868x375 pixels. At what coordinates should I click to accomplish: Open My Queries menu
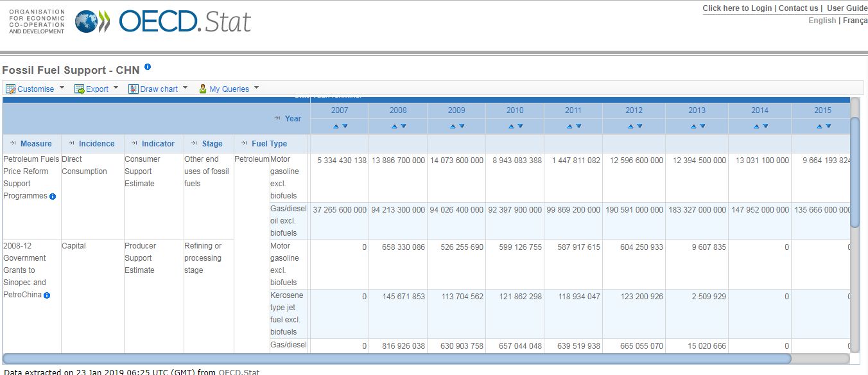tap(229, 89)
